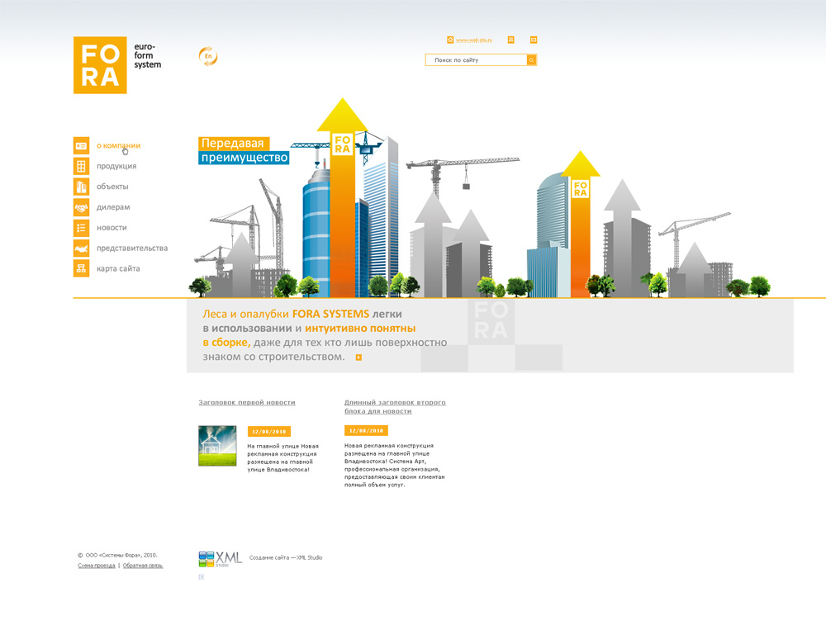This screenshot has width=826, height=644.
Task: Select "представительства" in the navigation menu
Action: pos(134,248)
